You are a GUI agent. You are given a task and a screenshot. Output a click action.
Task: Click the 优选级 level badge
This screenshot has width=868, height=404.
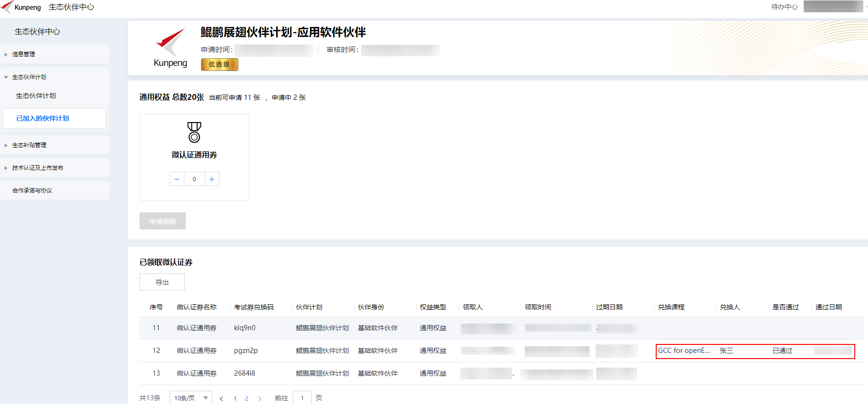coord(219,64)
